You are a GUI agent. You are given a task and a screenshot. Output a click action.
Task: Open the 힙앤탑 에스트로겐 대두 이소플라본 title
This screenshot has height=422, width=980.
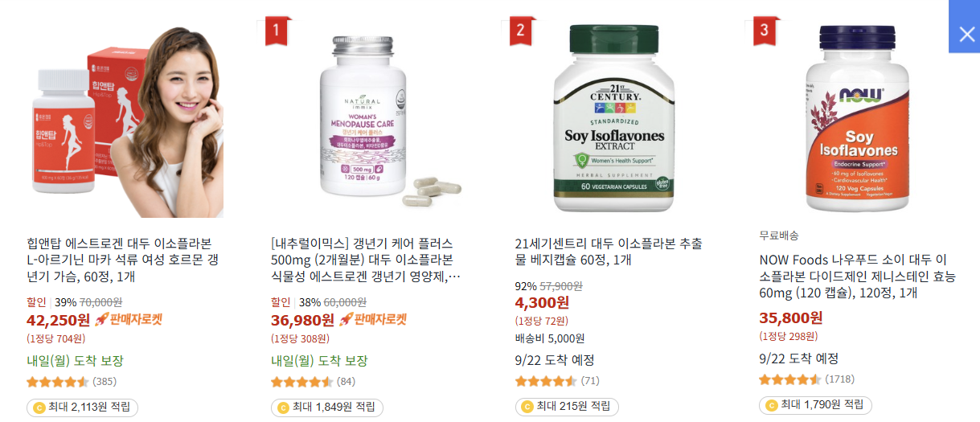tap(123, 260)
